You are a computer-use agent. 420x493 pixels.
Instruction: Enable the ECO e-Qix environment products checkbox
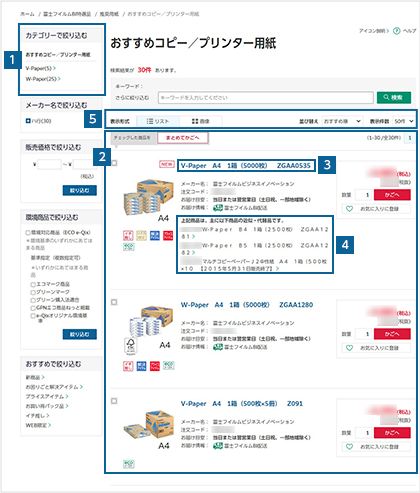[x=28, y=232]
